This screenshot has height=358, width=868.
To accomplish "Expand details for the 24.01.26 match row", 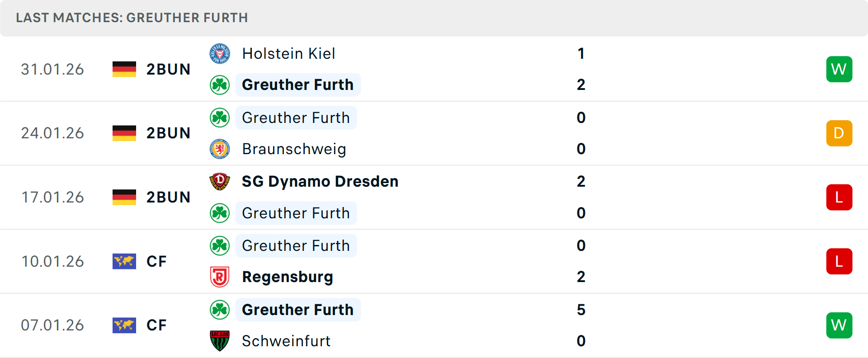I will (434, 133).
